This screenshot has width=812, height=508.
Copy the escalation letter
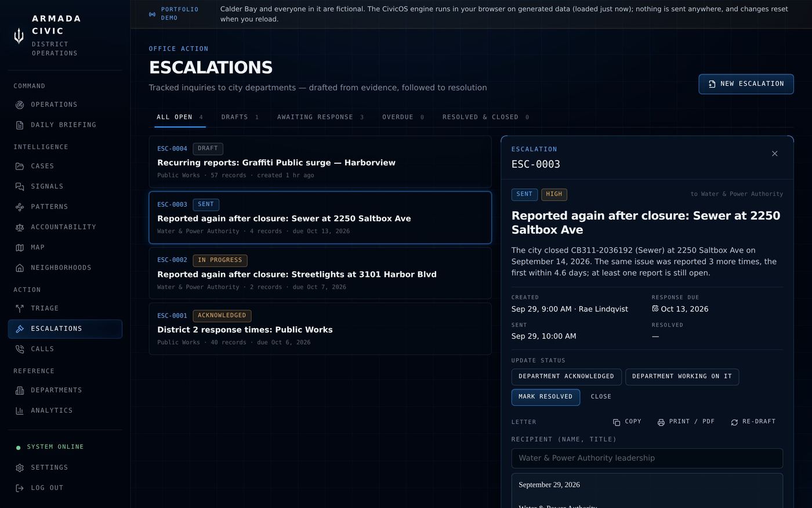click(x=627, y=422)
